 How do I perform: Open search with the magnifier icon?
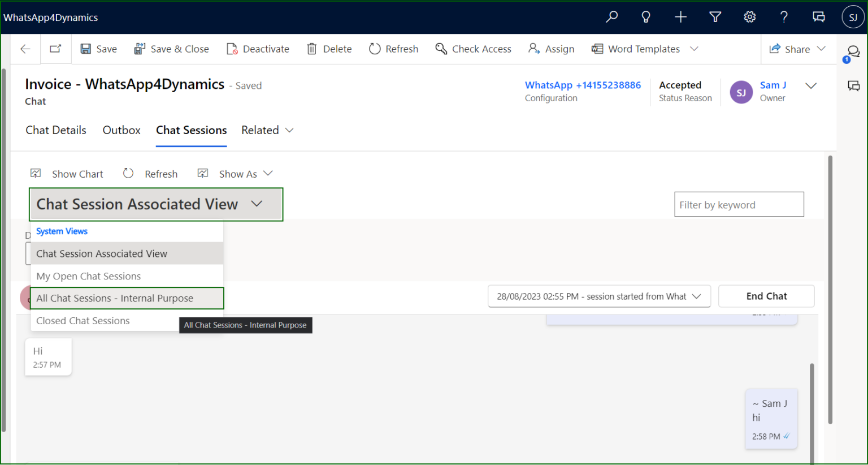point(611,17)
